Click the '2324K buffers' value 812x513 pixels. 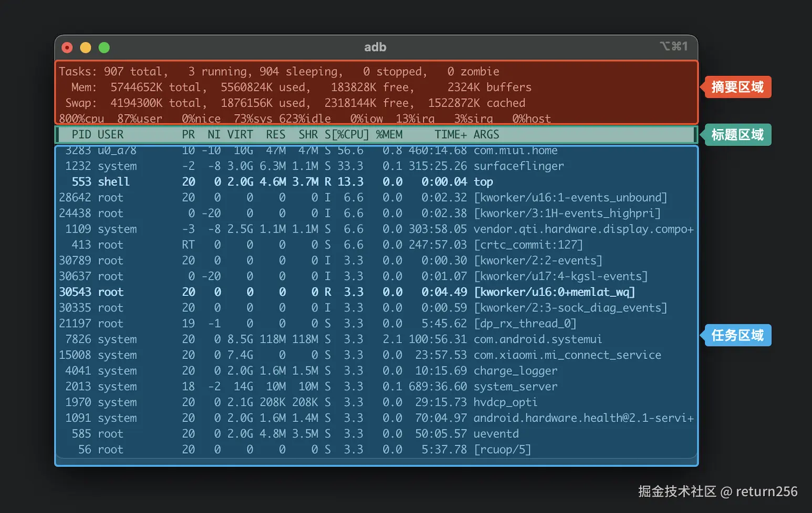[490, 87]
